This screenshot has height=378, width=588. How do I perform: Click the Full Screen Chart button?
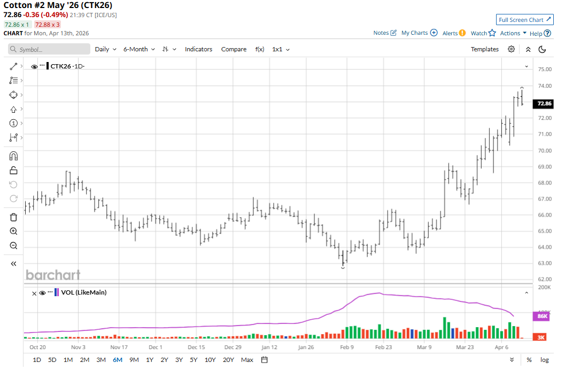click(524, 20)
